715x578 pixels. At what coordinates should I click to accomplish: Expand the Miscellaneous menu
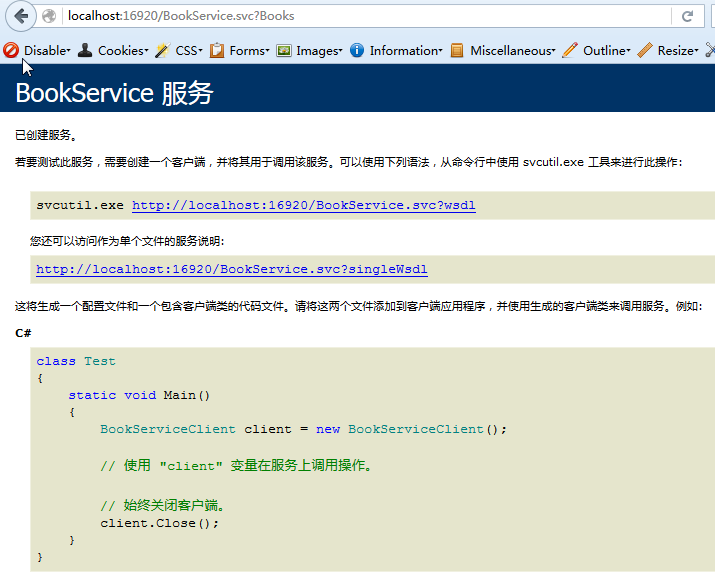tap(513, 51)
